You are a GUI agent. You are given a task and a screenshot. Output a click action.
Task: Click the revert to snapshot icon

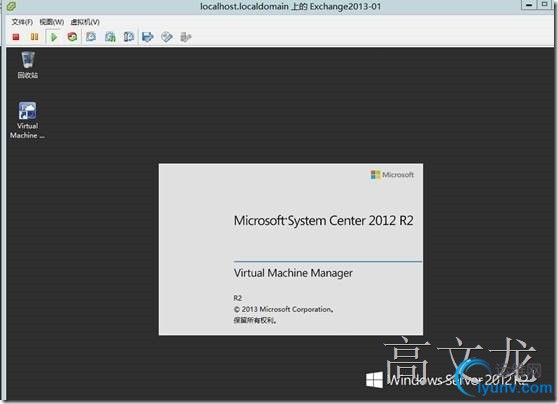click(x=110, y=37)
